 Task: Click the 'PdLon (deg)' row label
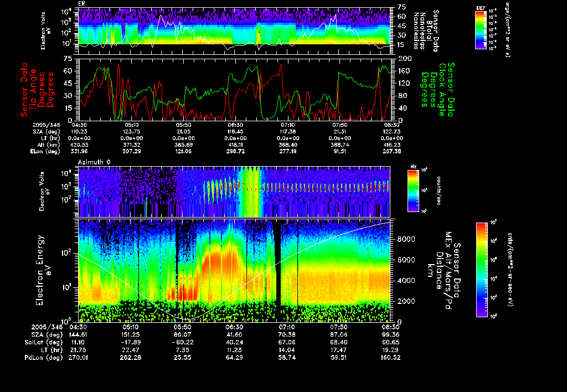point(44,358)
